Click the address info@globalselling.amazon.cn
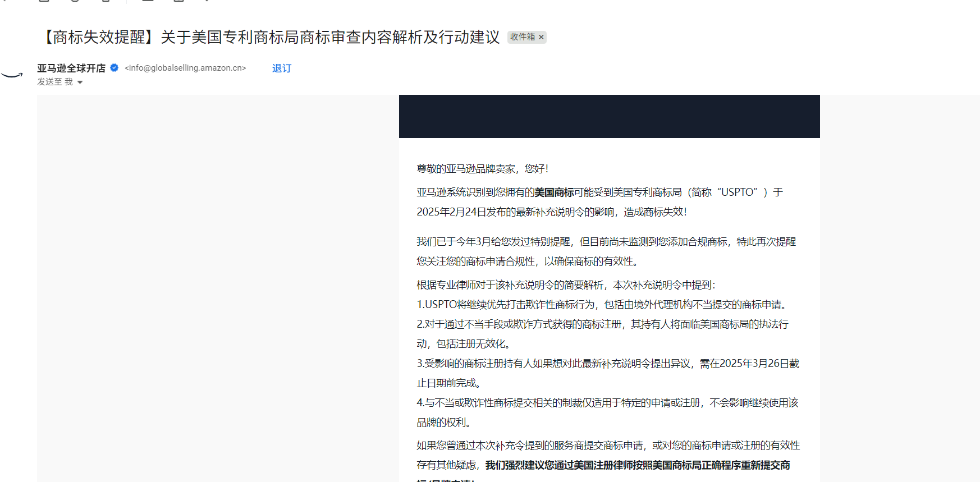This screenshot has height=482, width=980. (185, 68)
